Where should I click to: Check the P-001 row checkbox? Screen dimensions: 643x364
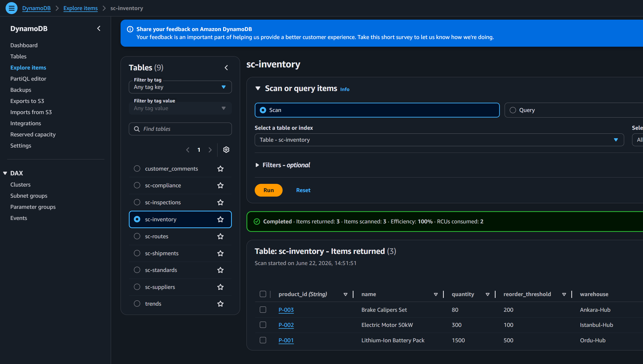click(263, 340)
